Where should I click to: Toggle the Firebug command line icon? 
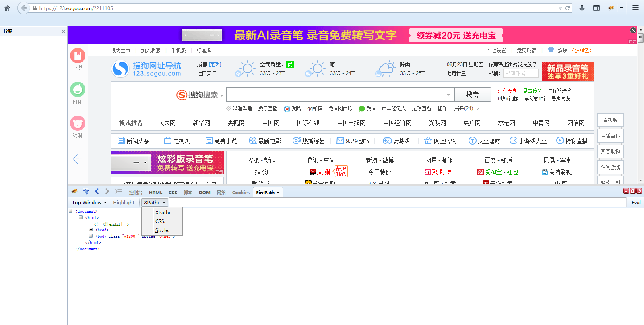coord(118,192)
